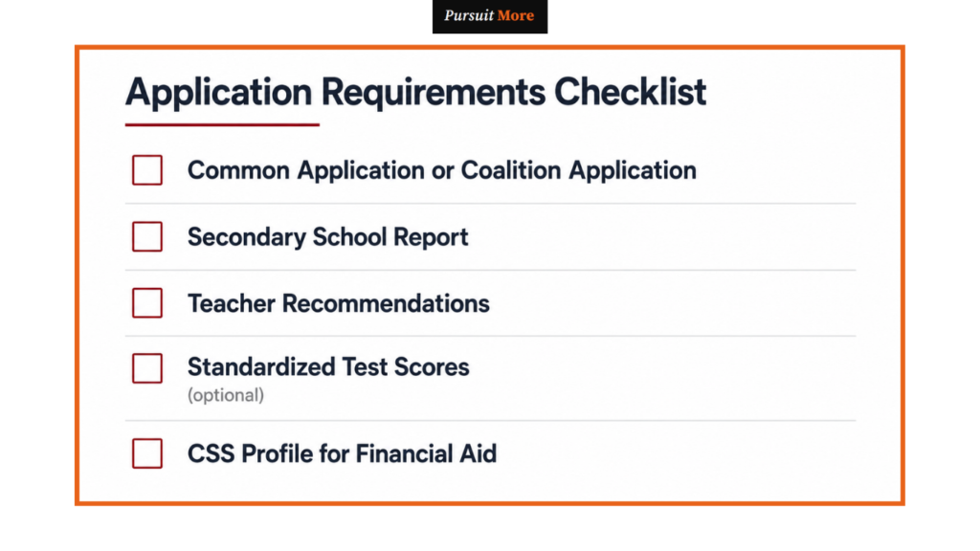This screenshot has width=980, height=551.
Task: Mark the Teacher Recommendations checkbox
Action: pos(147,303)
